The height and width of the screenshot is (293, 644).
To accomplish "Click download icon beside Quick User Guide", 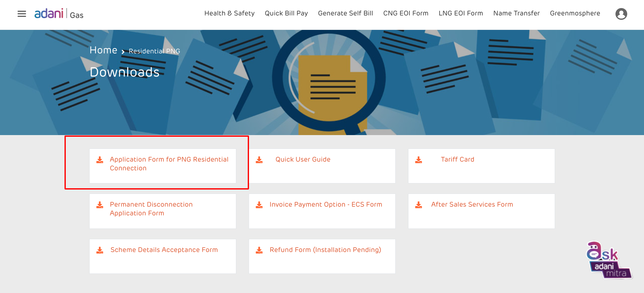I will point(259,160).
